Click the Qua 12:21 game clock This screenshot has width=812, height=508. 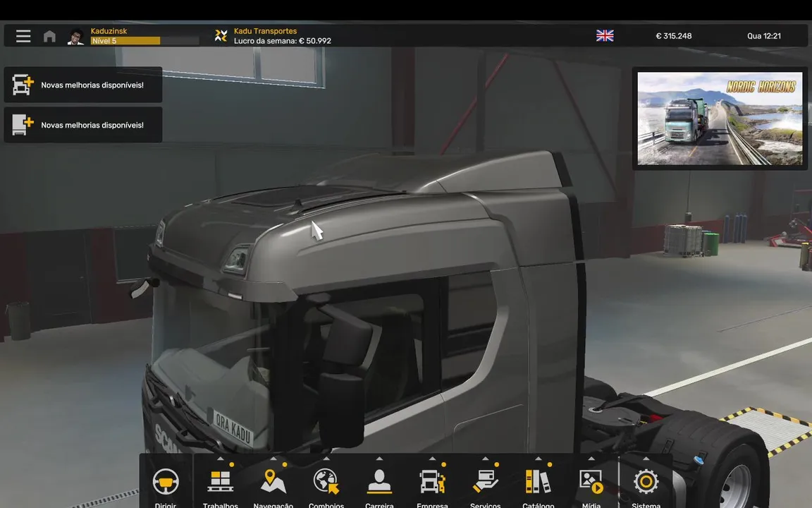(x=764, y=36)
